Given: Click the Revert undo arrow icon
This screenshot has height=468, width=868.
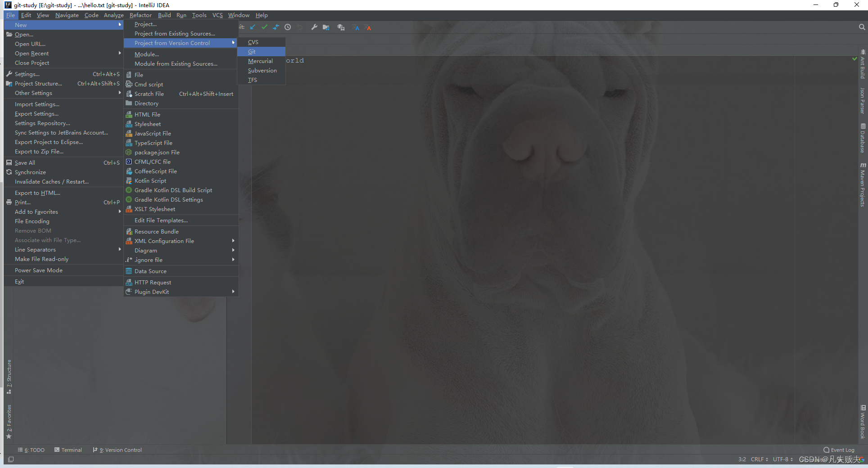Looking at the screenshot, I should [x=299, y=27].
